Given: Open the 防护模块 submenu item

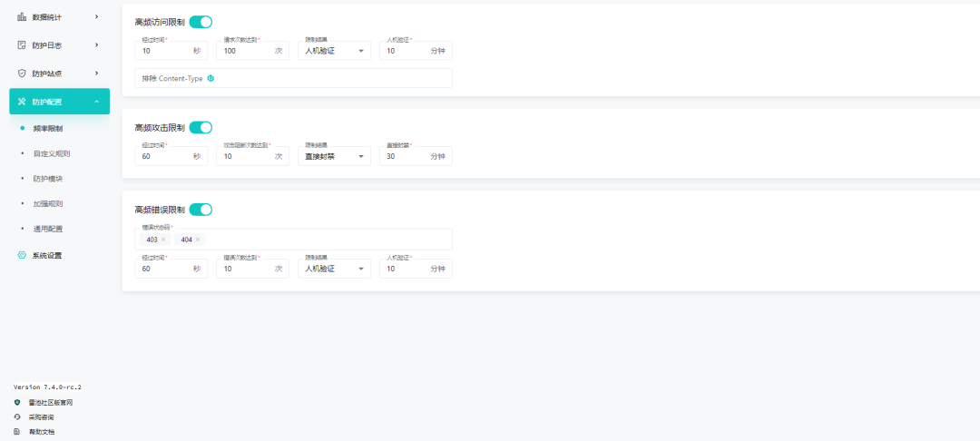Looking at the screenshot, I should click(x=48, y=179).
